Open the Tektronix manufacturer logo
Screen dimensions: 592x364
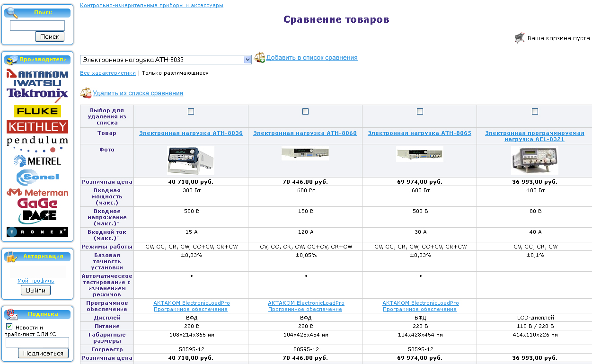click(x=37, y=94)
